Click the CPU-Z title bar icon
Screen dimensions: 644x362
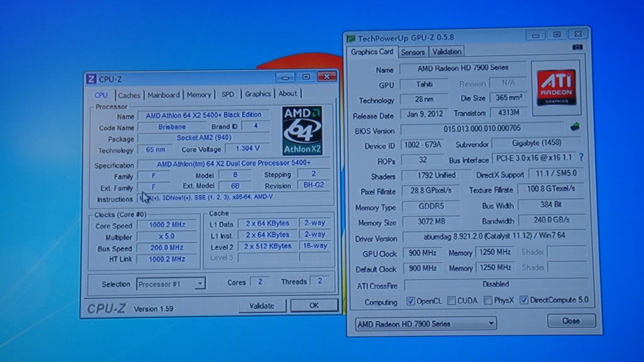click(x=91, y=79)
